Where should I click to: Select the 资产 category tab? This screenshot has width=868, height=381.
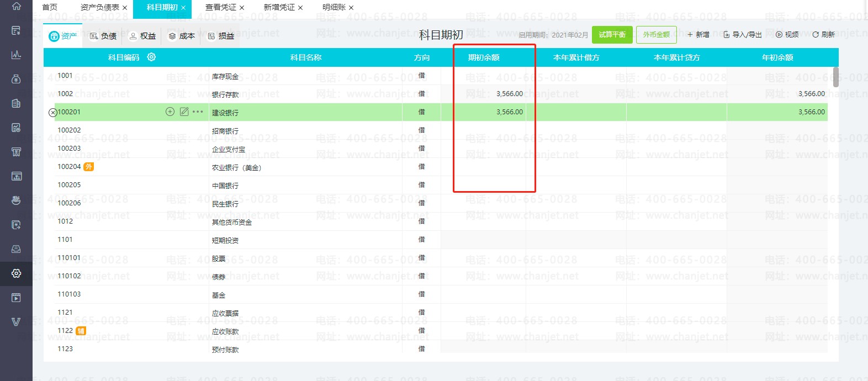[63, 36]
